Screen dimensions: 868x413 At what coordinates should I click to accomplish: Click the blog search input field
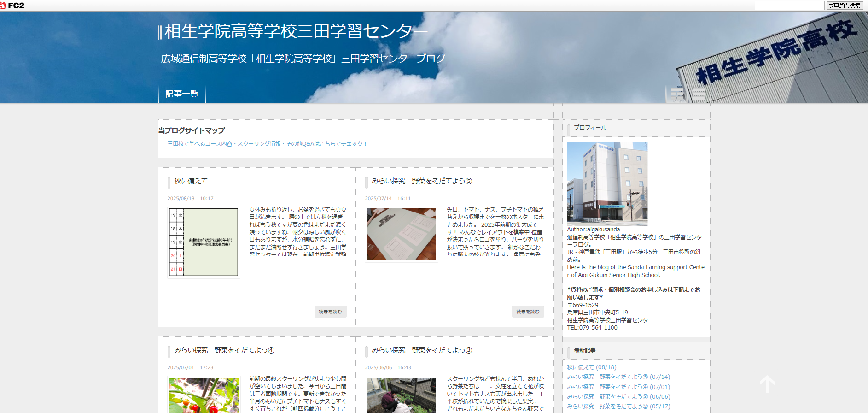789,6
